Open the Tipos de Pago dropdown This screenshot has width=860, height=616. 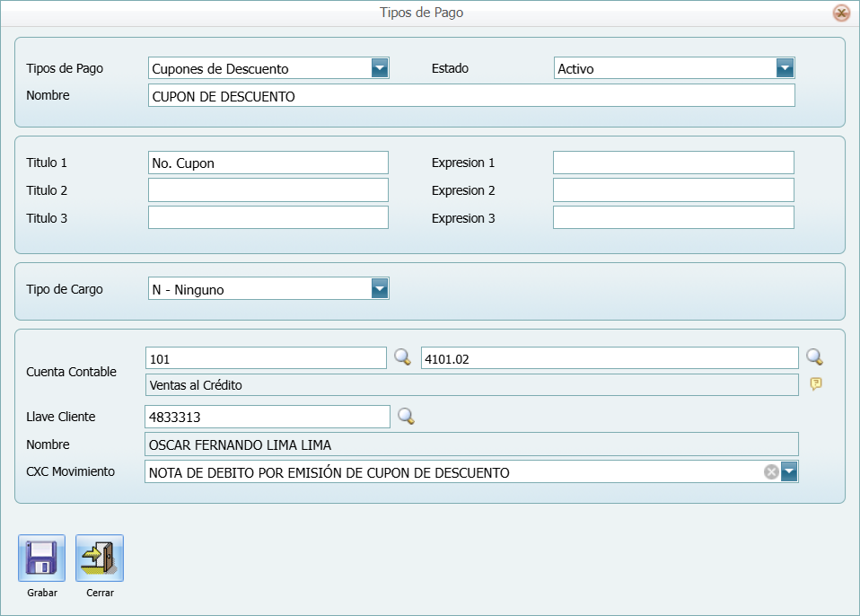click(x=380, y=67)
